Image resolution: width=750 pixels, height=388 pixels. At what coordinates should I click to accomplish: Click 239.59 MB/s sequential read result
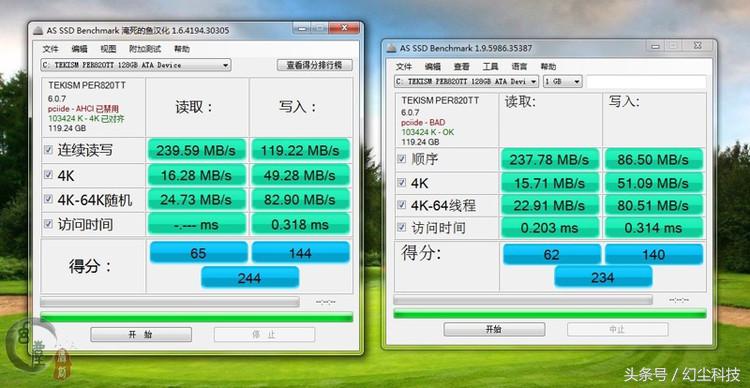point(197,150)
